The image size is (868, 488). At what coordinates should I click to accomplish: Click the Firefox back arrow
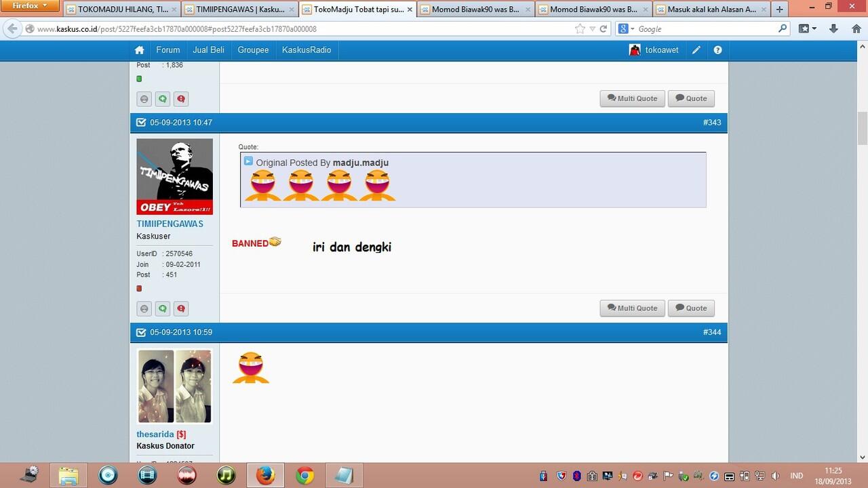pos(12,29)
